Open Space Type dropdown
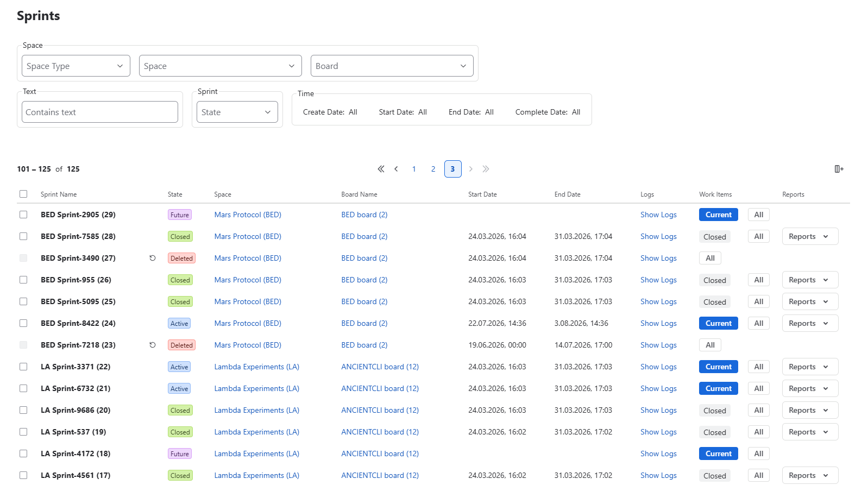868x485 pixels. (x=76, y=66)
